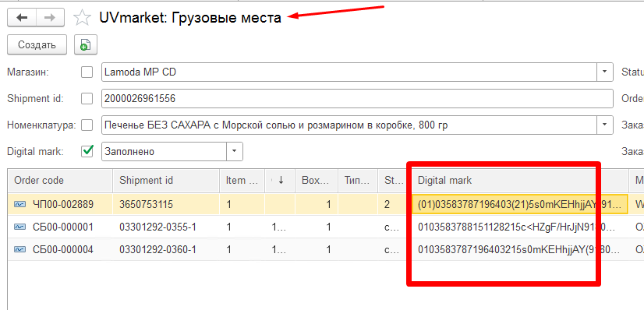Image resolution: width=644 pixels, height=310 pixels.
Task: Click the Номенклатура field with Печенье text
Action: coord(349,125)
